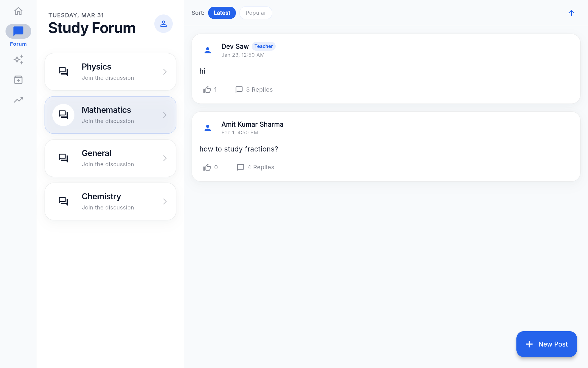Click the Study Forum heading
588x368 pixels.
pos(92,28)
